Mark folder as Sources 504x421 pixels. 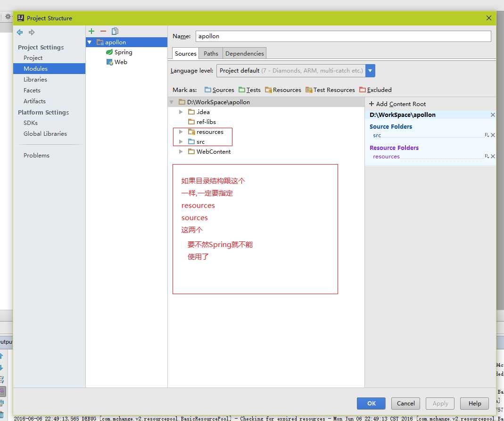(x=219, y=90)
